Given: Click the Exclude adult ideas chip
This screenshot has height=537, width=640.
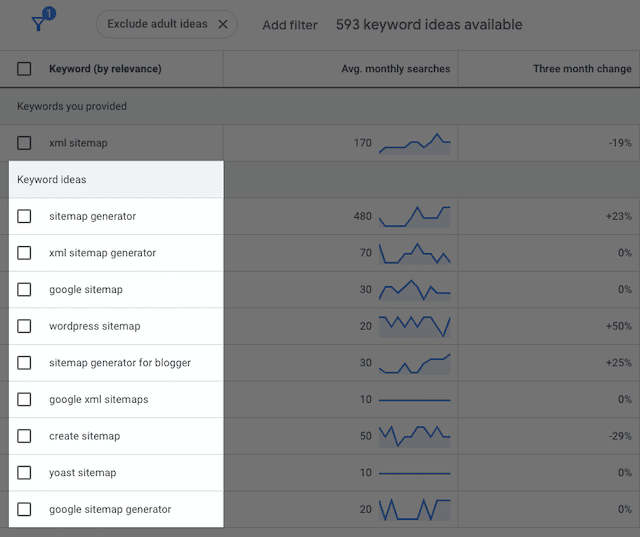Looking at the screenshot, I should [x=157, y=24].
